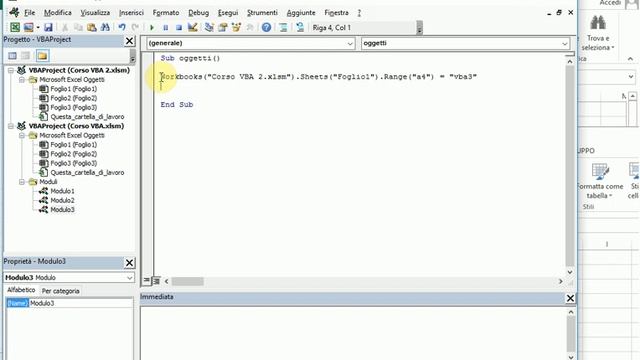This screenshot has height=360, width=640.
Task: Click the Redo icon in the toolbar
Action: point(135,27)
